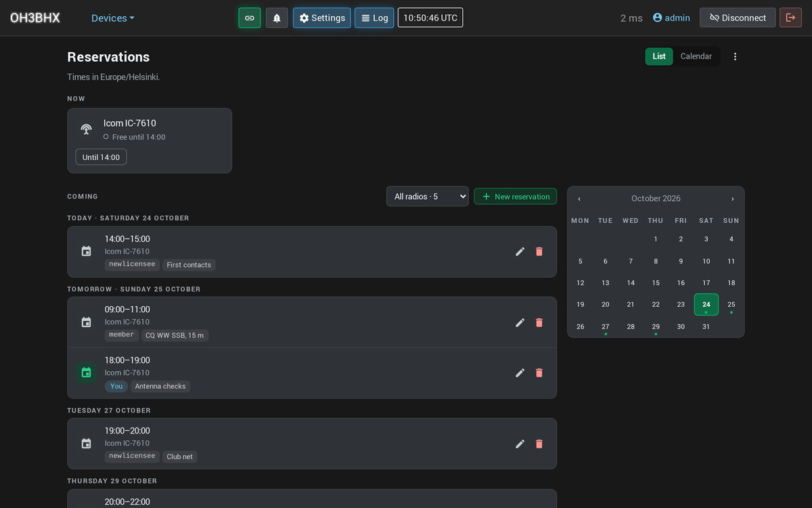Image resolution: width=812 pixels, height=508 pixels.
Task: Click the October 2026 month title
Action: pos(656,198)
